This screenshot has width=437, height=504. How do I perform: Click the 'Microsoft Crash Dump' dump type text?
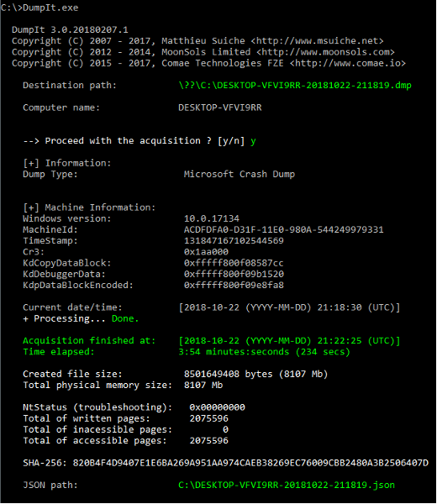[x=240, y=174]
